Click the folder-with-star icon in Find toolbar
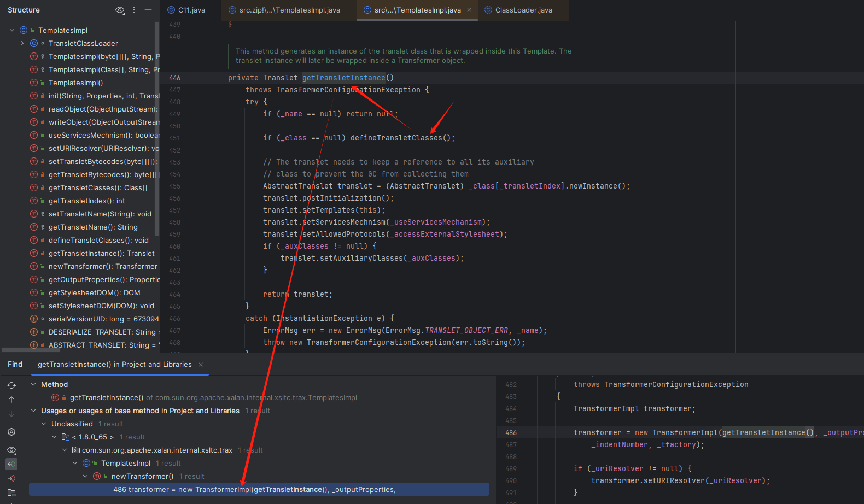This screenshot has height=504, width=864. 11,493
